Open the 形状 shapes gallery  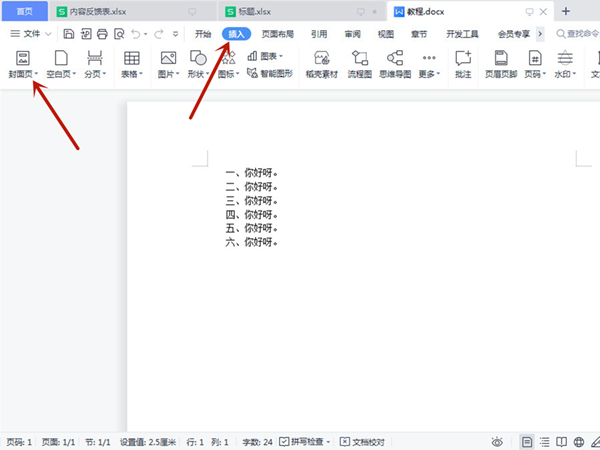click(198, 64)
